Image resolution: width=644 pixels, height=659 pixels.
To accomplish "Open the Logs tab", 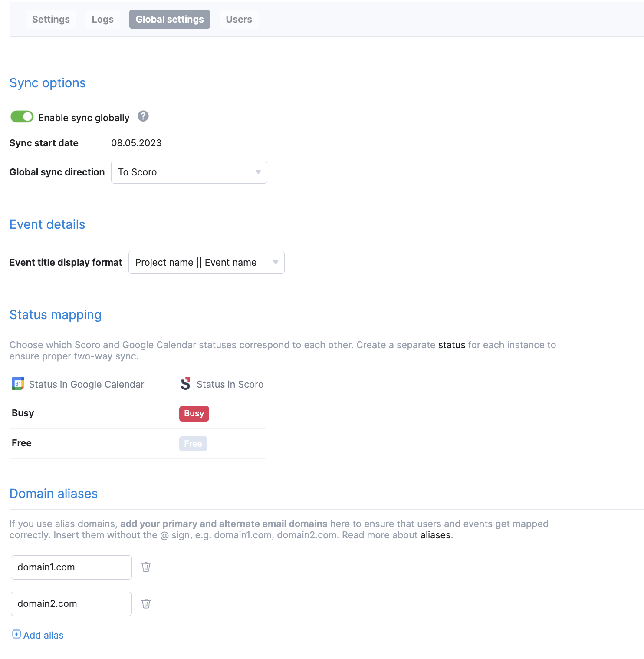I will click(102, 20).
